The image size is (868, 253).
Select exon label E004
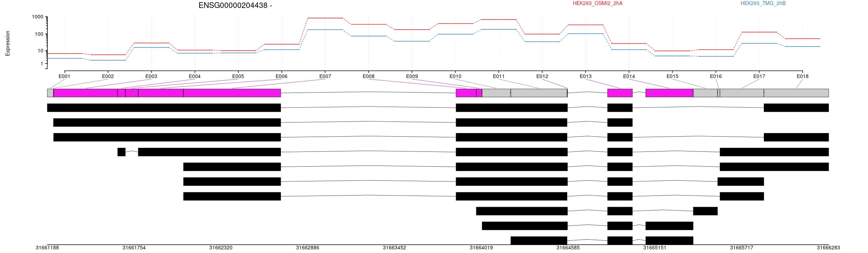pos(195,76)
